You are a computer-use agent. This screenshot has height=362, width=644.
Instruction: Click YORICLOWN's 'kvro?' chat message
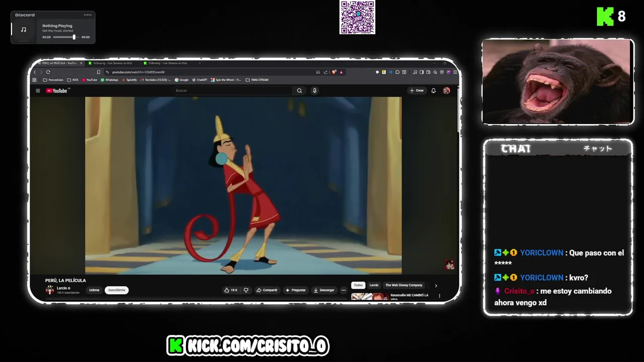tap(579, 278)
